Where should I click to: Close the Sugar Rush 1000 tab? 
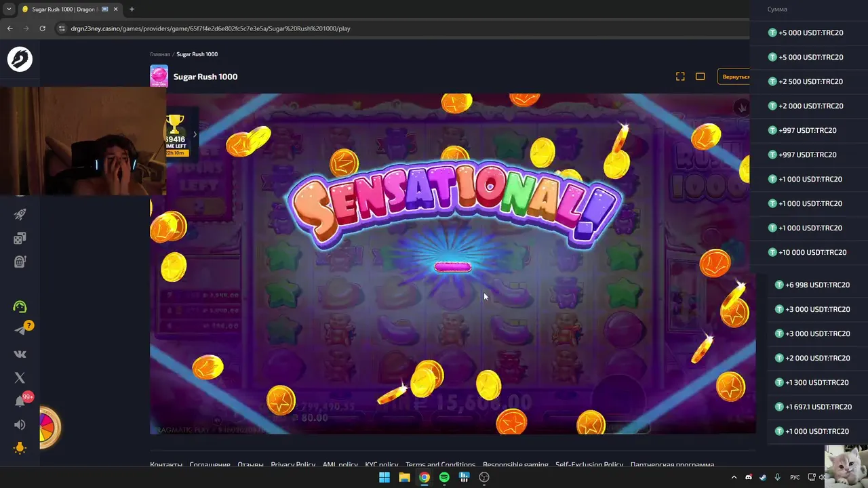[x=116, y=9]
